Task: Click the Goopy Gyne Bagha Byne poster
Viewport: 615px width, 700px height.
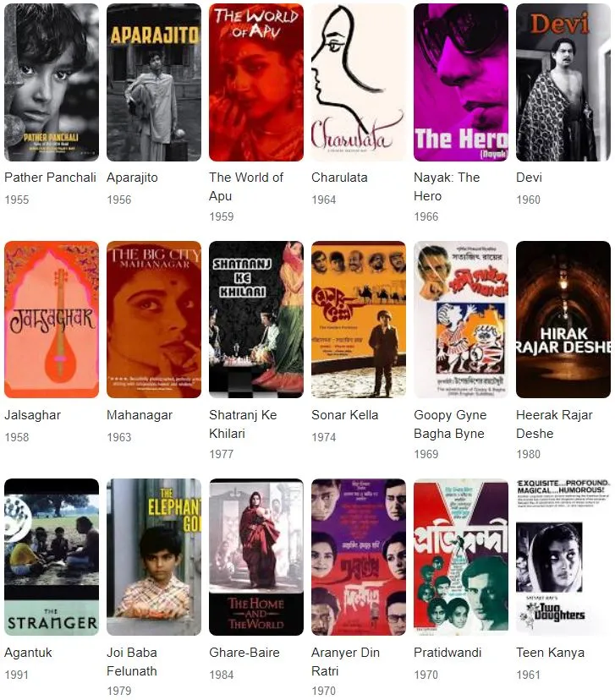Action: tap(460, 320)
